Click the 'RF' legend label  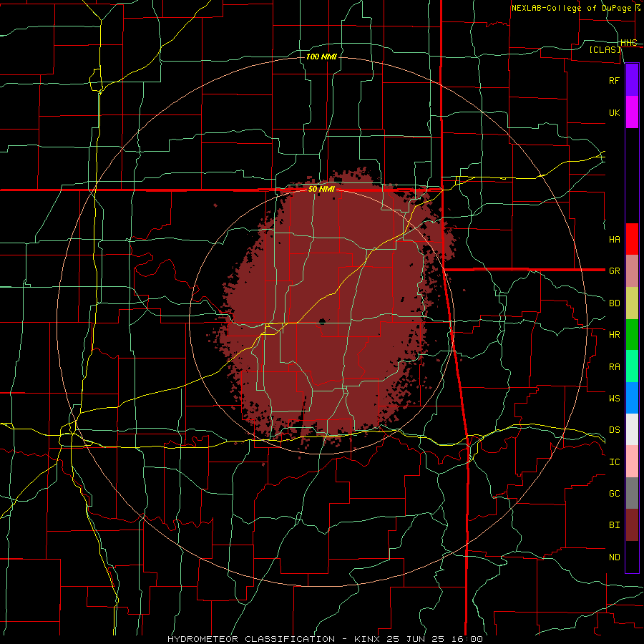click(615, 80)
